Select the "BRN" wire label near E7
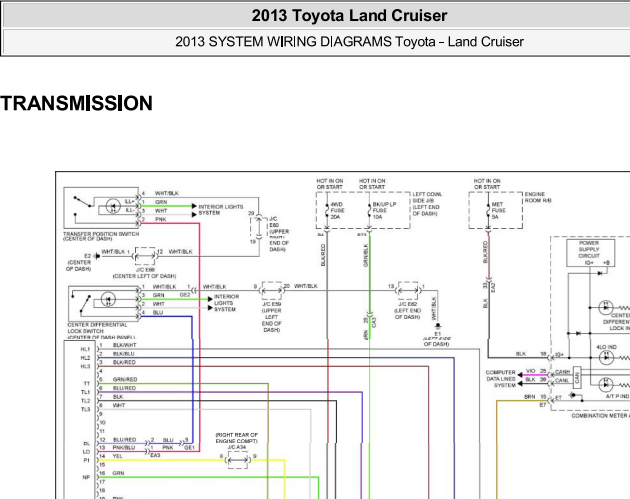Image resolution: width=630 pixels, height=499 pixels. pos(530,397)
